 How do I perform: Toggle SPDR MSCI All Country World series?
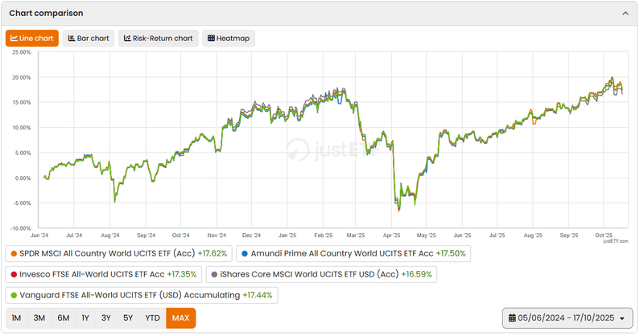[x=118, y=253]
